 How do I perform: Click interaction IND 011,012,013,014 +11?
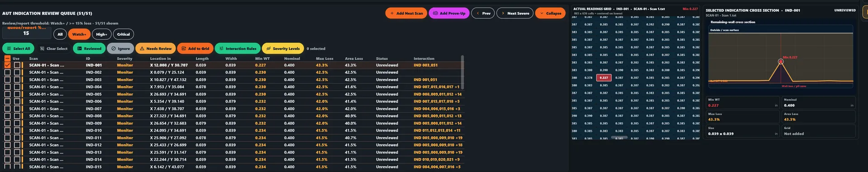pos(437,130)
